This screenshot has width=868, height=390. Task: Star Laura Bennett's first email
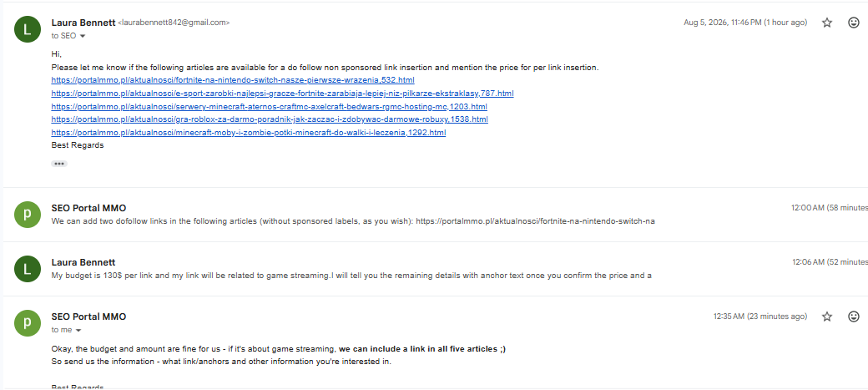click(827, 23)
